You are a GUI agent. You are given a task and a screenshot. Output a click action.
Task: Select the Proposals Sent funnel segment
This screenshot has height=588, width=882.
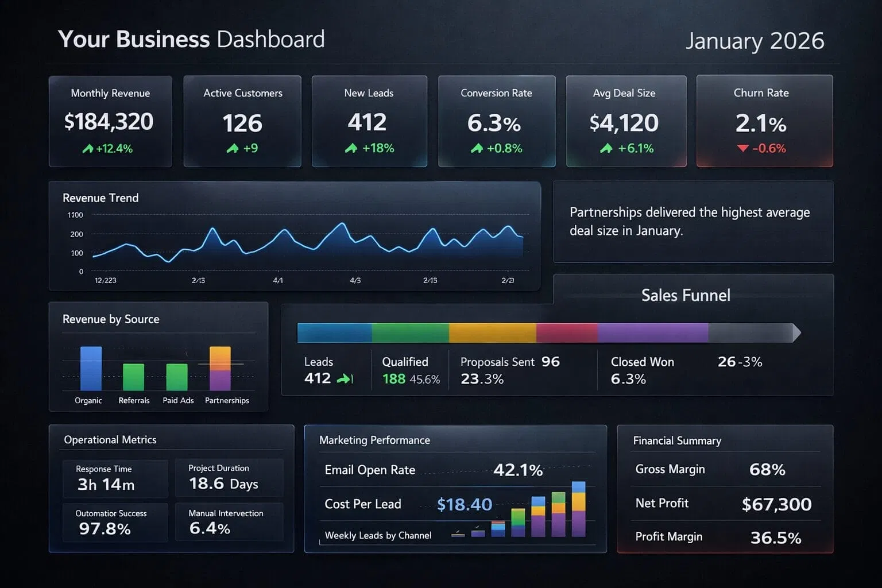pyautogui.click(x=492, y=331)
